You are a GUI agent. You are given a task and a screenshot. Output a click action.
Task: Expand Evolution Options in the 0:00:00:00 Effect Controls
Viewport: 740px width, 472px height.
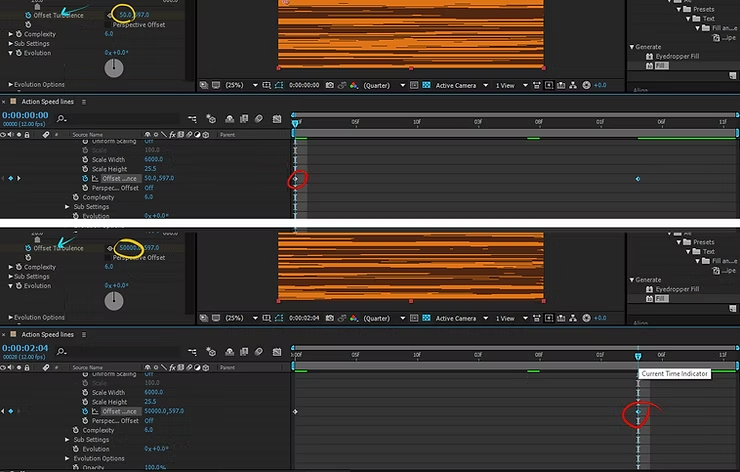pos(10,84)
